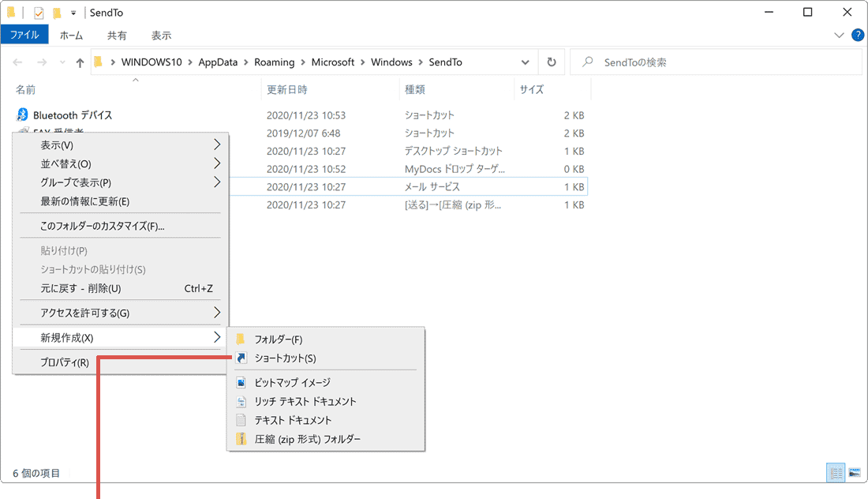Screen dimensions: 868x499
Task: Expand the address bar history dropdown
Action: pyautogui.click(x=526, y=62)
